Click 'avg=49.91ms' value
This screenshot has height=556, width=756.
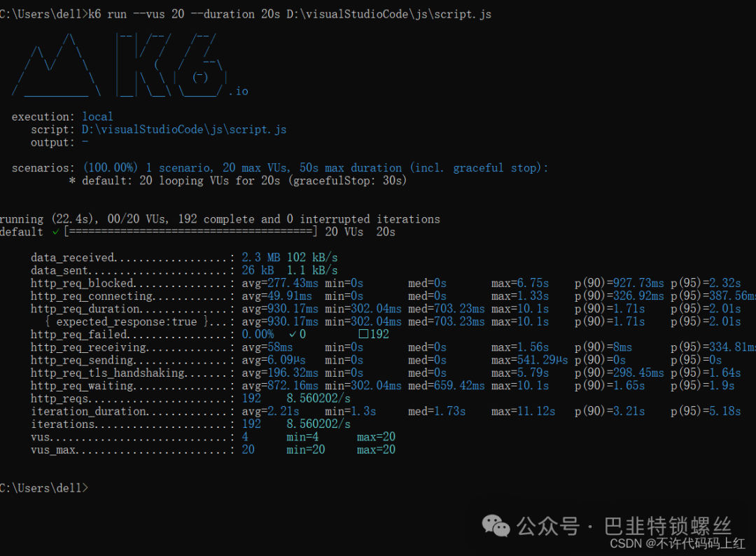pyautogui.click(x=276, y=296)
